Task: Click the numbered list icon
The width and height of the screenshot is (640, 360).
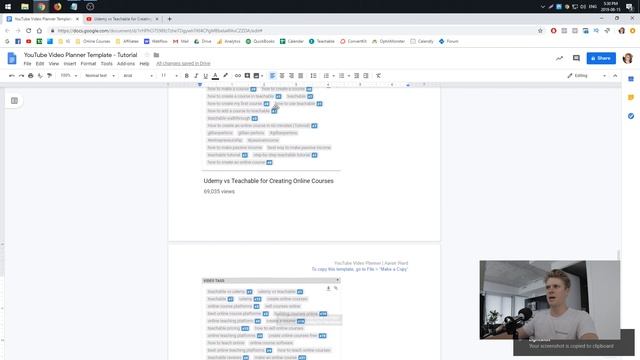Action: [326, 76]
